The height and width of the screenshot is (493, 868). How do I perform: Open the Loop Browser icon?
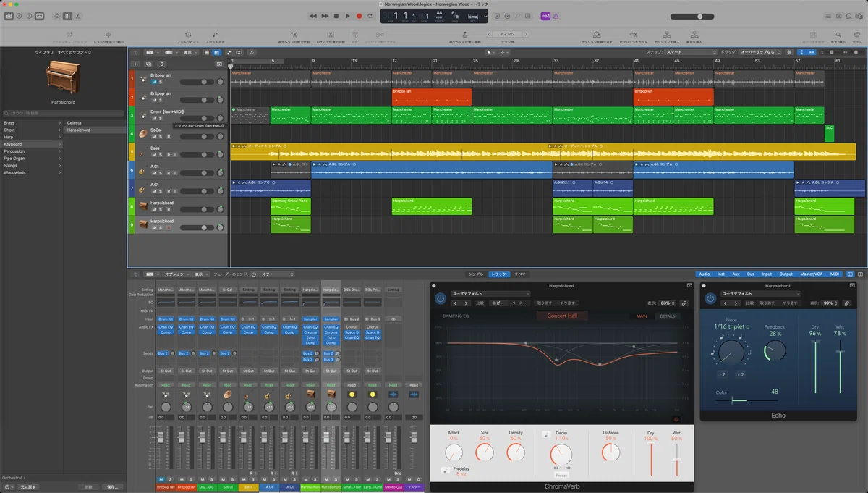pos(848,16)
